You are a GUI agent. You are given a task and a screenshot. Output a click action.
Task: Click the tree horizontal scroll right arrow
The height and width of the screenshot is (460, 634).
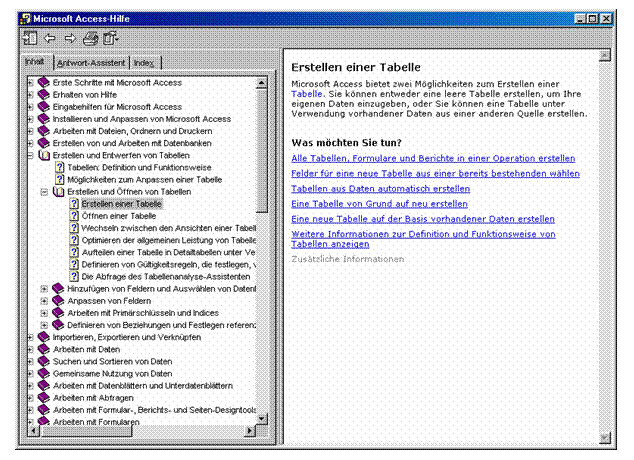[250, 431]
